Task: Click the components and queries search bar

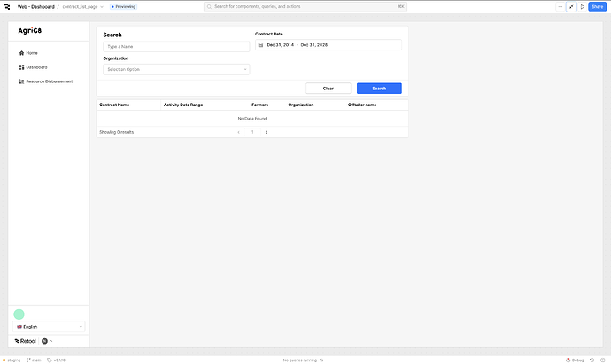Action: [x=305, y=6]
